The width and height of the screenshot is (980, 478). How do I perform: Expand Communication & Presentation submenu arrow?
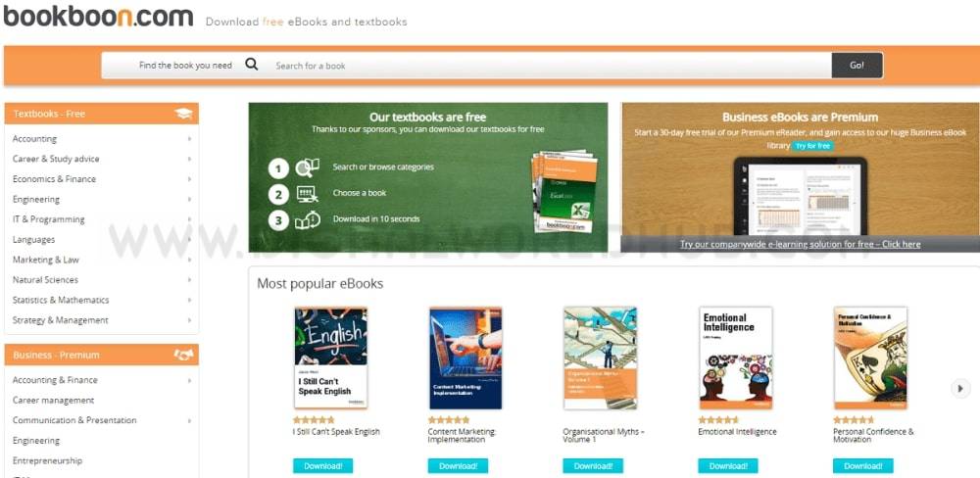189,420
